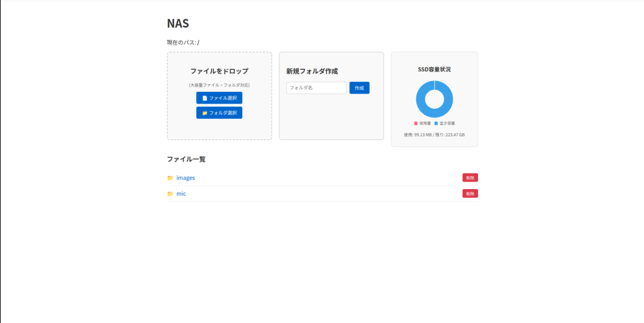Open the mic folder link
644x323 pixels.
point(181,194)
